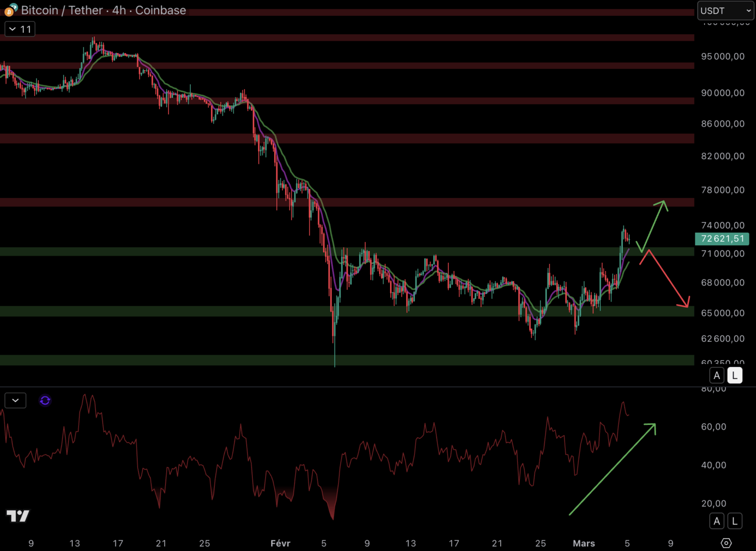
Task: Click the Févr label on time axis
Action: coord(280,543)
